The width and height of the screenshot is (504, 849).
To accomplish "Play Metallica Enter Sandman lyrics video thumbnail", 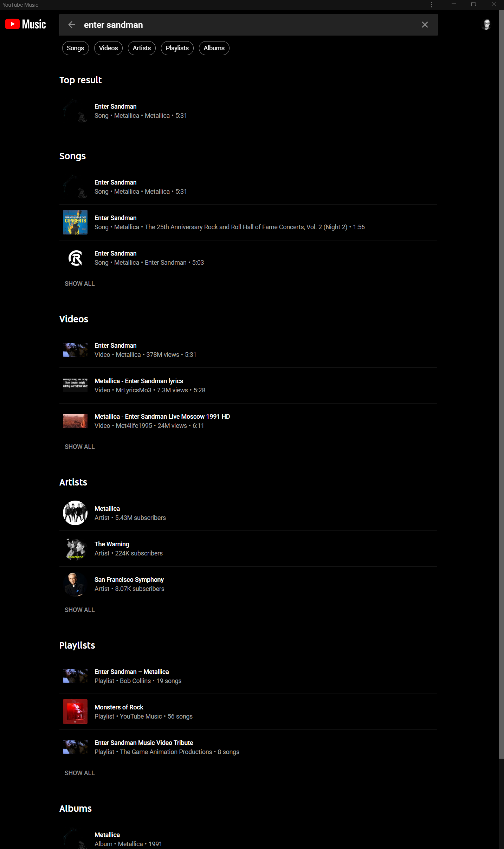I will (x=75, y=385).
